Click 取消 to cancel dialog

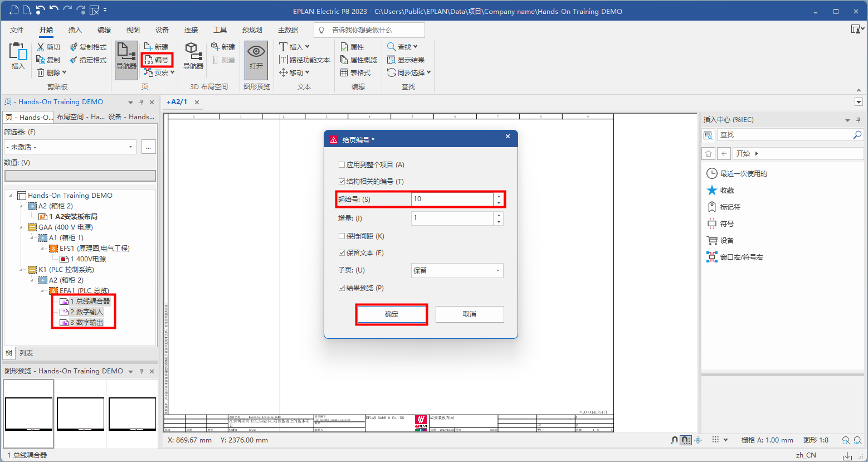[469, 314]
